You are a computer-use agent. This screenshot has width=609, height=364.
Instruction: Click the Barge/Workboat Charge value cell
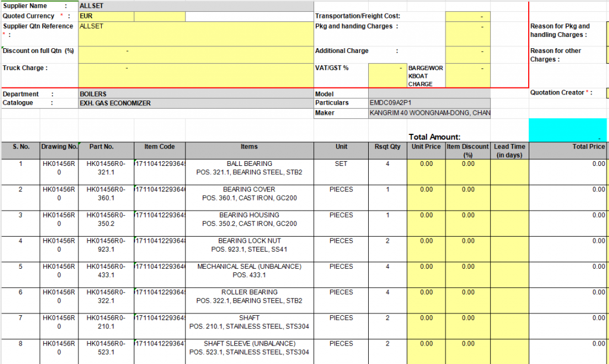[x=467, y=75]
